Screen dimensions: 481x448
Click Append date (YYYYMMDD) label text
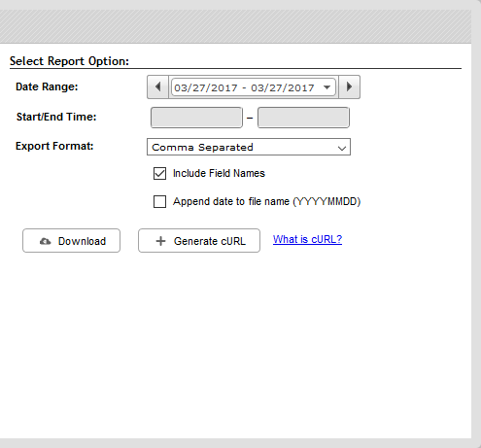coord(266,201)
